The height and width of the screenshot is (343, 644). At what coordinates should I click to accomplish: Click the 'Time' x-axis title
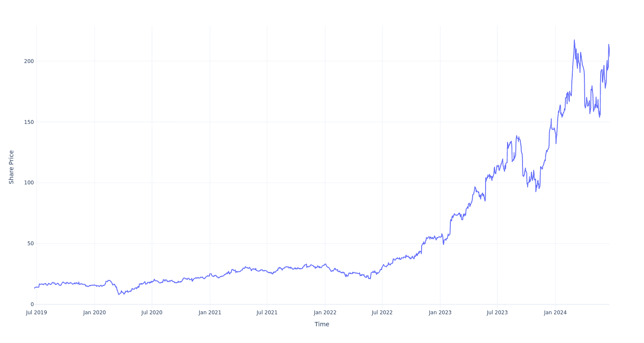pos(322,324)
